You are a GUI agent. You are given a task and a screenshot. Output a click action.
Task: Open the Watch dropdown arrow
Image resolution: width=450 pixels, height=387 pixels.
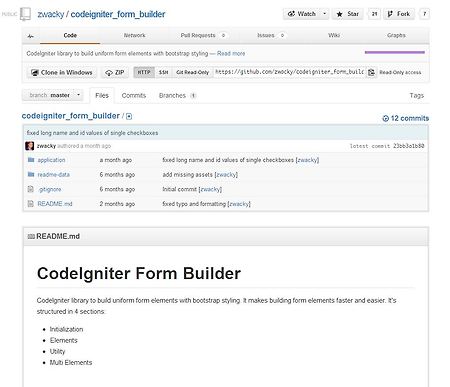click(x=324, y=14)
